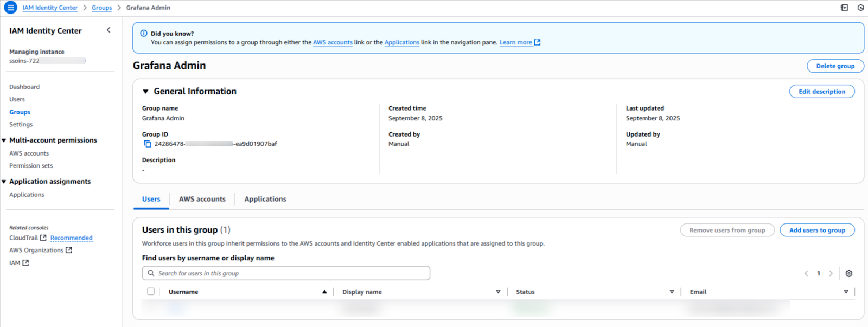Screen dimensions: 868x327
Task: Collapse the Multi-account permissions section
Action: [4, 140]
